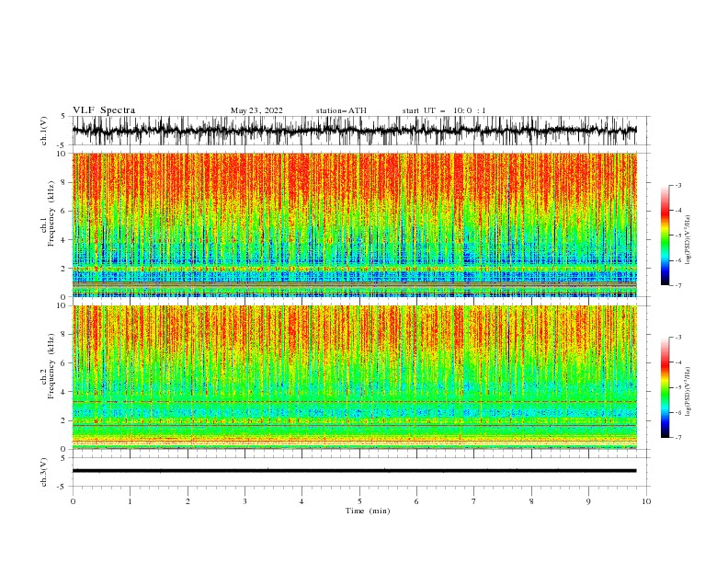Click the ch.1 spectrogram '8' kHz tick
The width and height of the screenshot is (728, 563).
[x=65, y=182]
